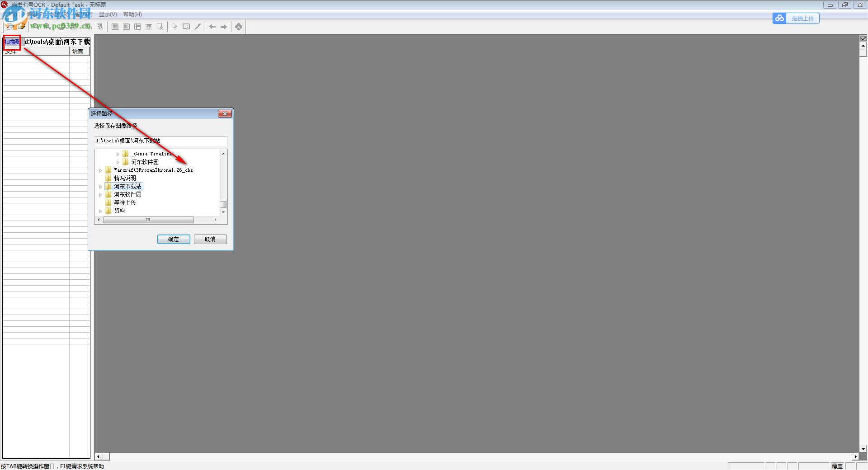Click the scan destination path field
The height and width of the screenshot is (470, 868).
(57, 42)
